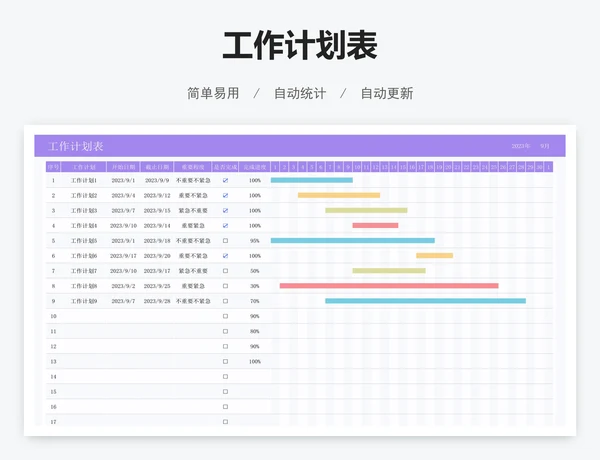Click the orange Gantt bar for 工作计划2

[x=339, y=195]
